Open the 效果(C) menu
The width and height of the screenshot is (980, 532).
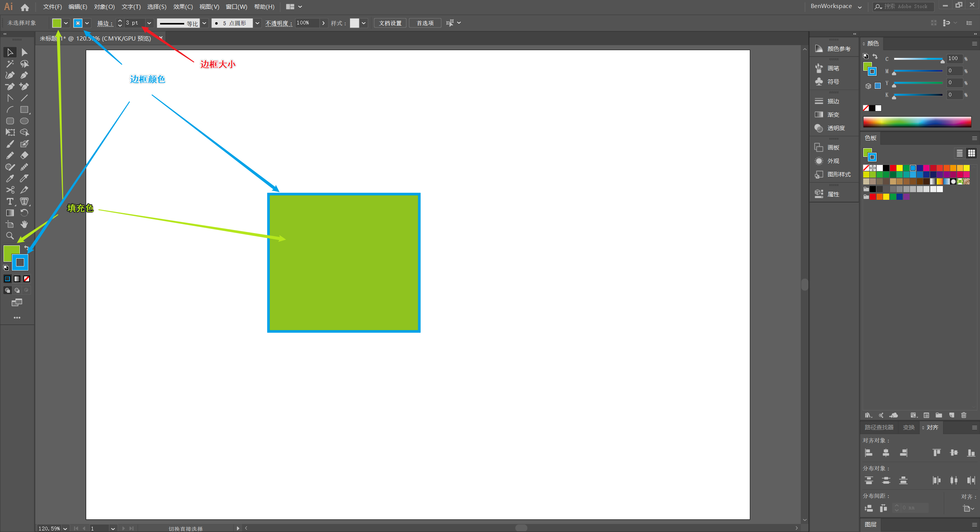click(x=183, y=7)
